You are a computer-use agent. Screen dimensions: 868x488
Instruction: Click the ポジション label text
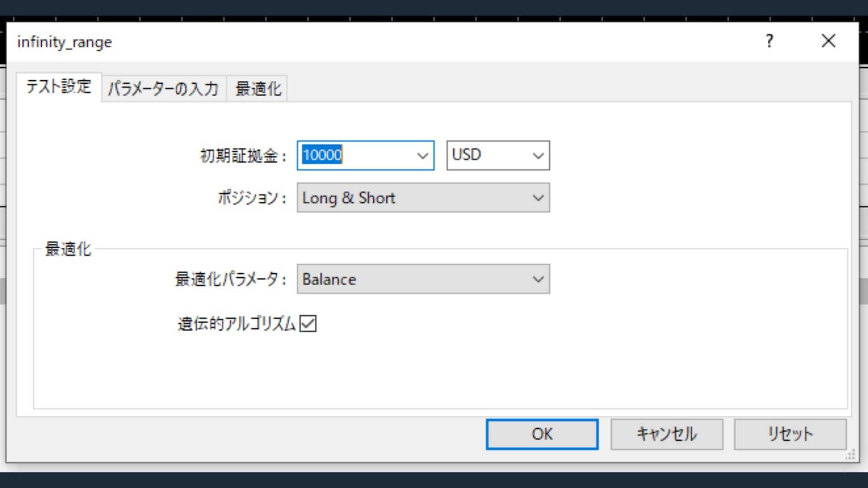coord(252,198)
